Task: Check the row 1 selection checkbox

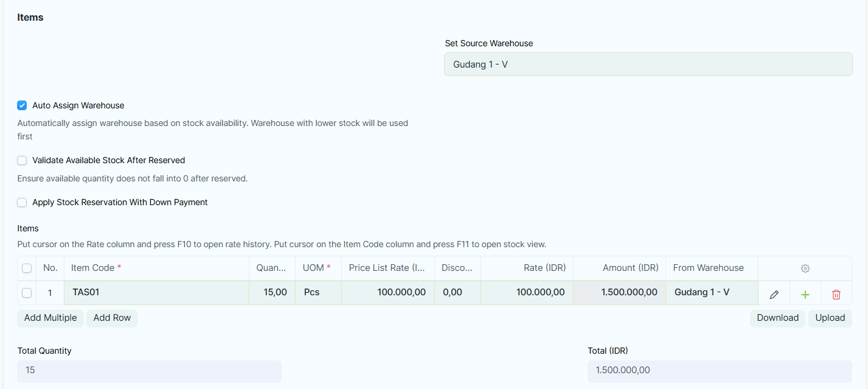Action: (27, 293)
